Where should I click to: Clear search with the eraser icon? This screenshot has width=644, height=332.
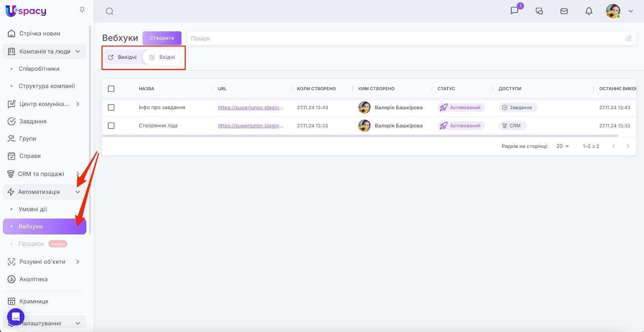629,38
